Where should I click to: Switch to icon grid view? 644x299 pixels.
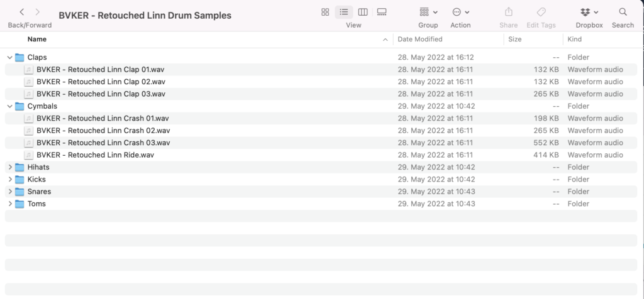(325, 13)
